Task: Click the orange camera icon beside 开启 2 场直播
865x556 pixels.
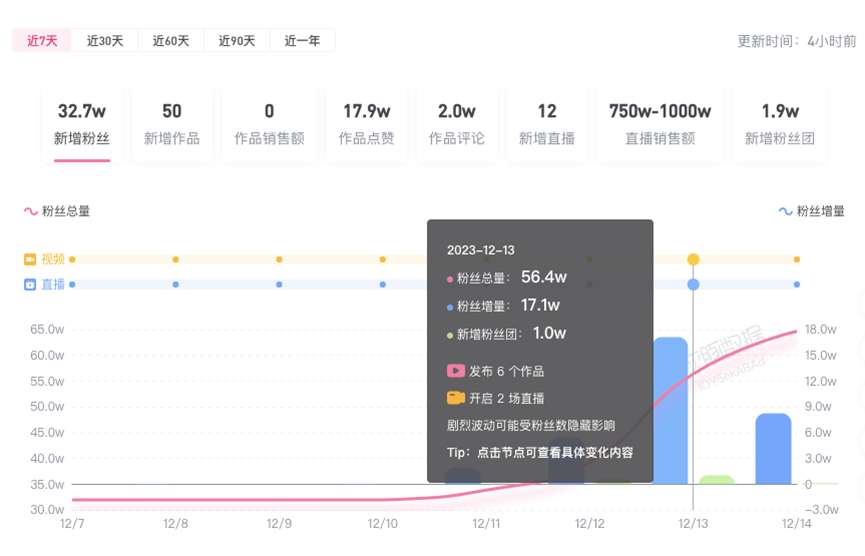Action: click(x=456, y=398)
